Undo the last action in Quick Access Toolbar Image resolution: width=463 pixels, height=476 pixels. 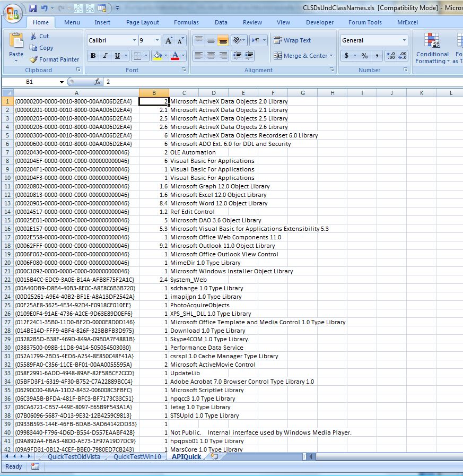(45, 8)
